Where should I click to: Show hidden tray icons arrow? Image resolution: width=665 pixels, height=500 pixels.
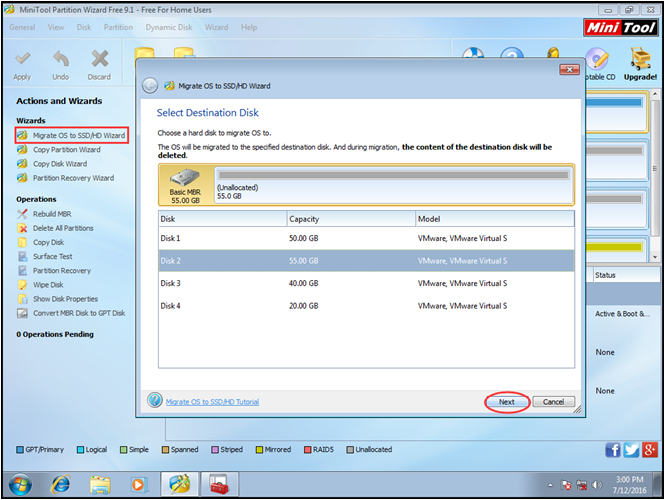[550, 485]
